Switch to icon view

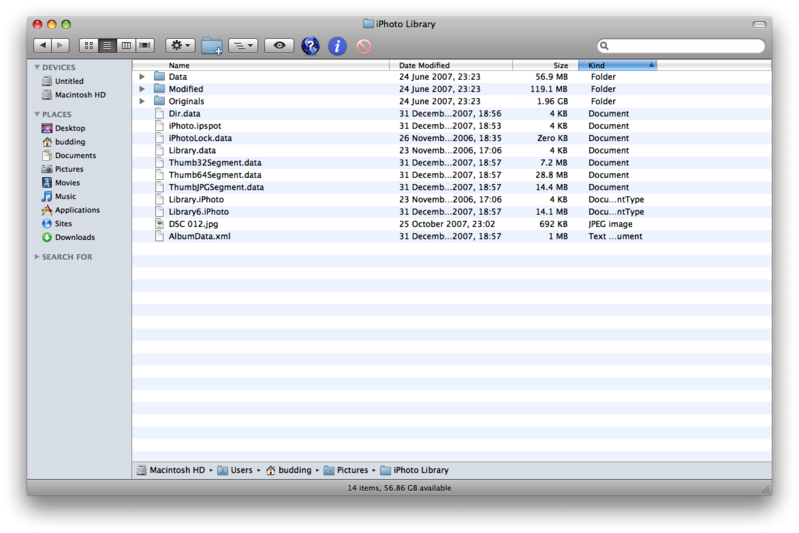tap(89, 45)
